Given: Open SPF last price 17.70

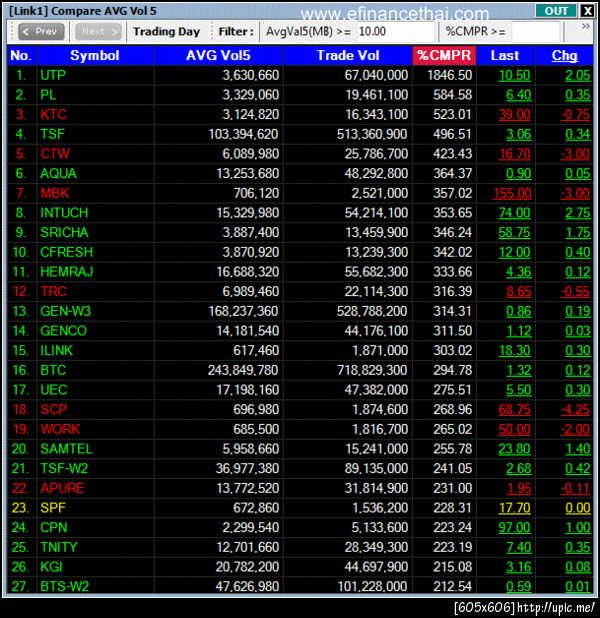Looking at the screenshot, I should pyautogui.click(x=514, y=508).
